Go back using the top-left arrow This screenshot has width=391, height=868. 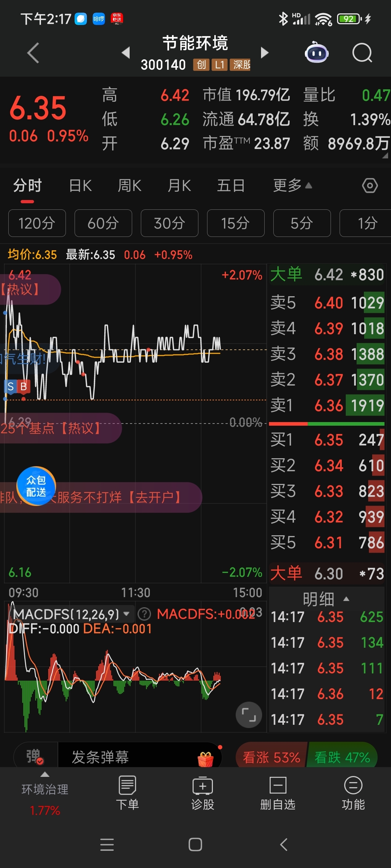click(33, 53)
